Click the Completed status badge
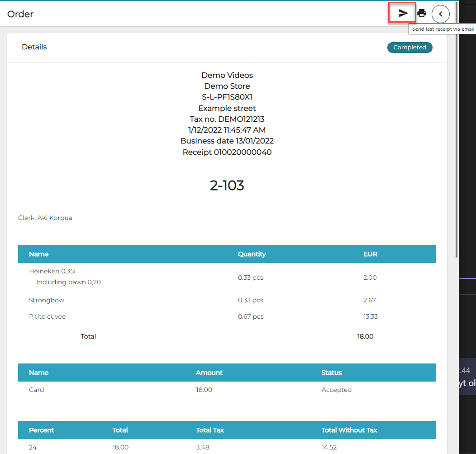476x454 pixels. click(409, 48)
